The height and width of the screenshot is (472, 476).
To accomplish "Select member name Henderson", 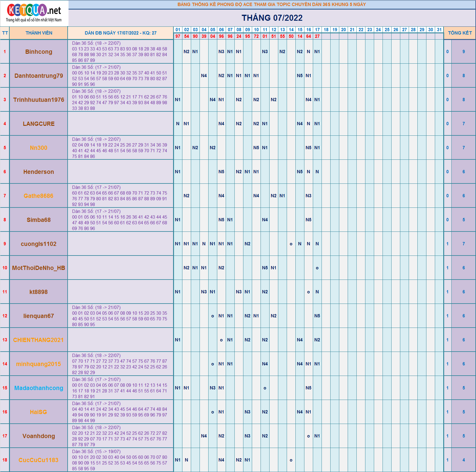I will tap(39, 172).
